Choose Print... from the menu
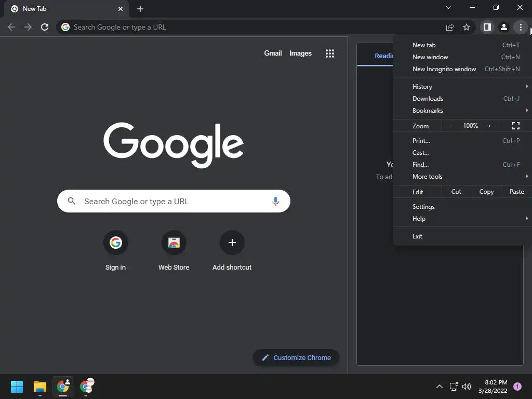 (462, 140)
